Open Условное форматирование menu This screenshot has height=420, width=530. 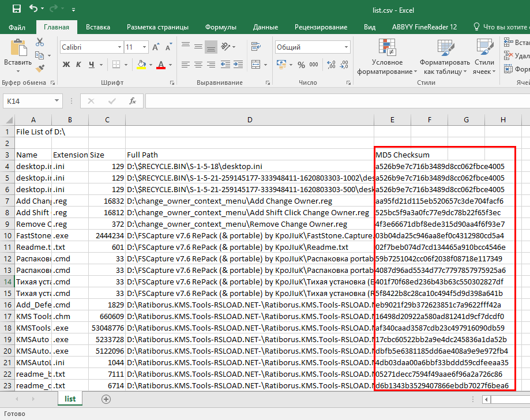point(387,57)
